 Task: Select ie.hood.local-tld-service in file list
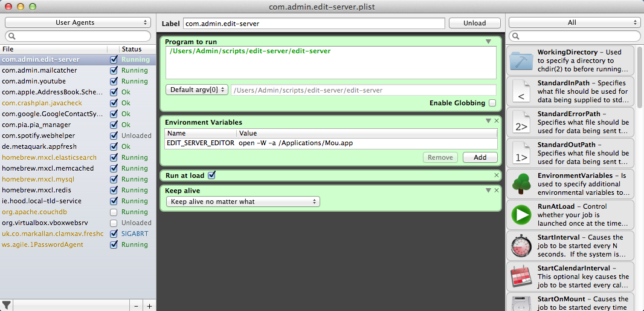click(42, 201)
